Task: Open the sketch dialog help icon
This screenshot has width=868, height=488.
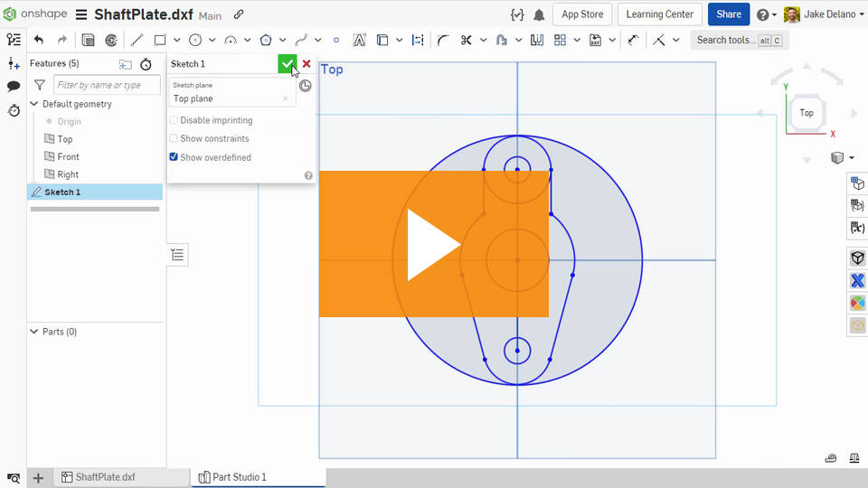Action: coord(308,175)
